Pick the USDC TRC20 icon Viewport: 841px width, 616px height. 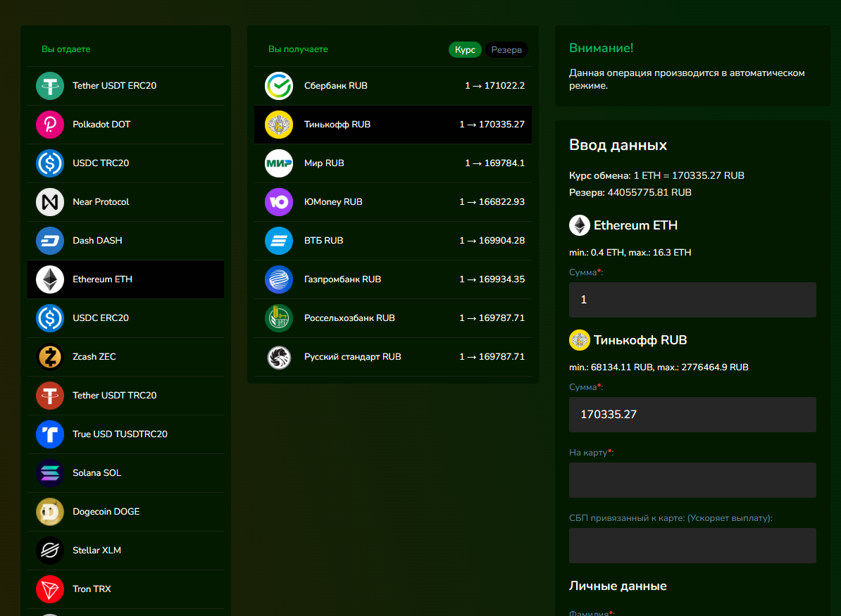click(x=50, y=163)
